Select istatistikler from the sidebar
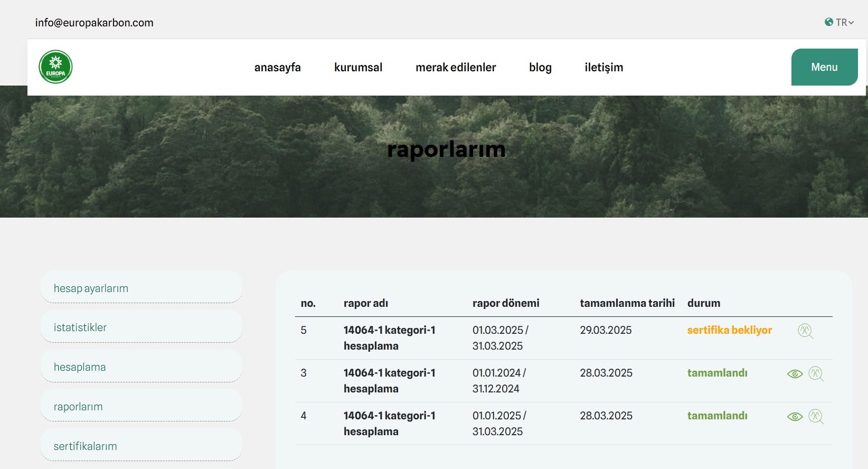The width and height of the screenshot is (868, 469). point(80,327)
